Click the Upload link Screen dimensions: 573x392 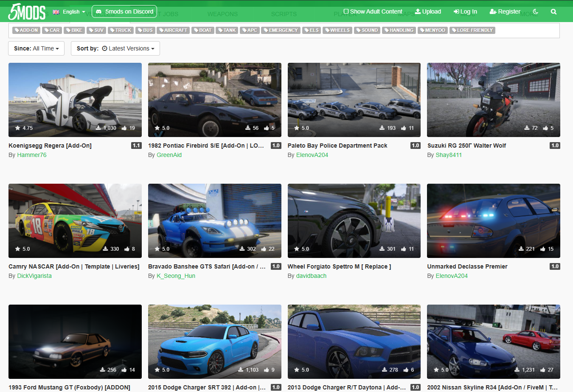click(428, 11)
